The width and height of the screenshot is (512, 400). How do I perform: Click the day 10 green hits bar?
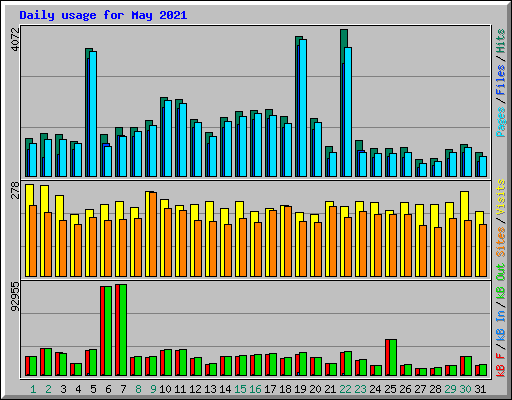point(163,103)
